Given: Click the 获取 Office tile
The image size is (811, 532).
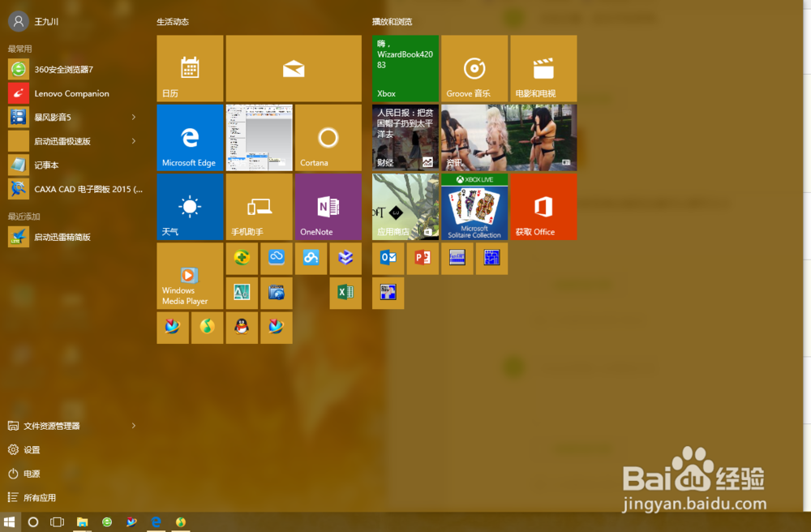Looking at the screenshot, I should [x=543, y=207].
